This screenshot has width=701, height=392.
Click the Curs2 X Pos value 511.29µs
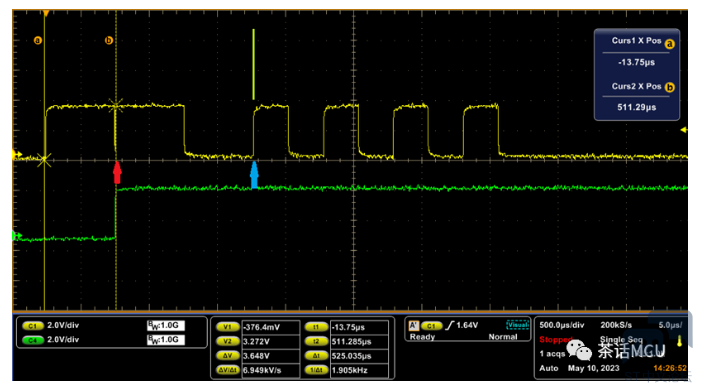(x=637, y=107)
